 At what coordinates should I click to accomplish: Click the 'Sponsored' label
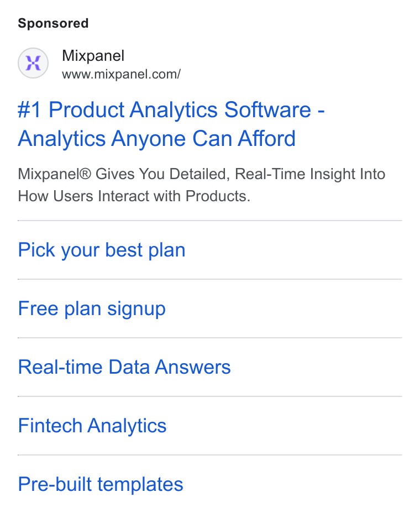53,23
